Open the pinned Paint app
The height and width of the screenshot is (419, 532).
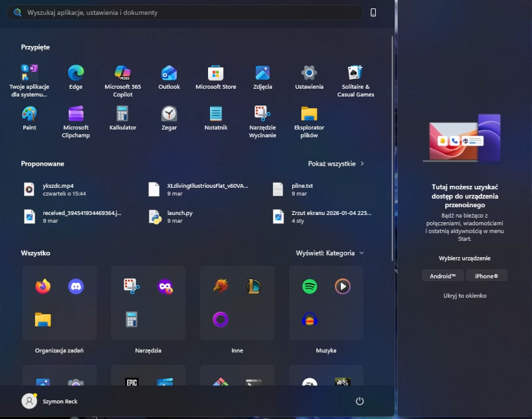[29, 118]
